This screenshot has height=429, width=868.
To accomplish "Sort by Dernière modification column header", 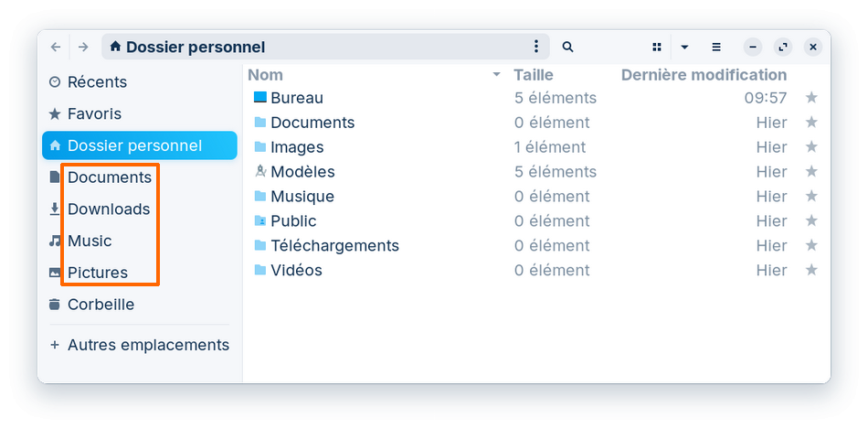I will 704,75.
